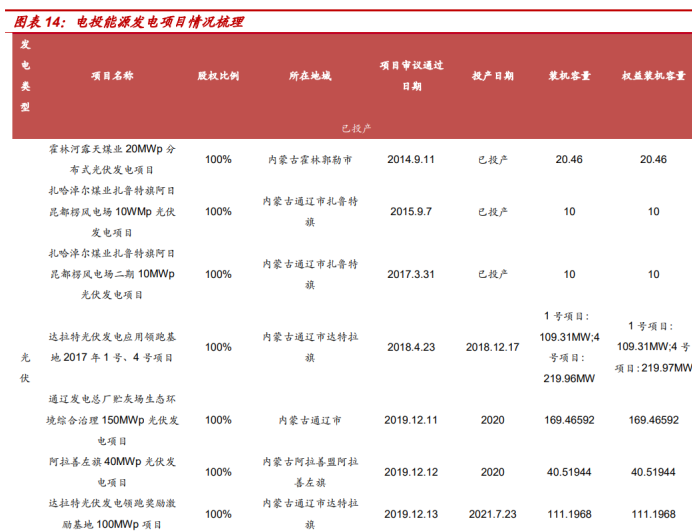Click equity capacity '169.46592' in last column
The image size is (692, 532).
(654, 420)
